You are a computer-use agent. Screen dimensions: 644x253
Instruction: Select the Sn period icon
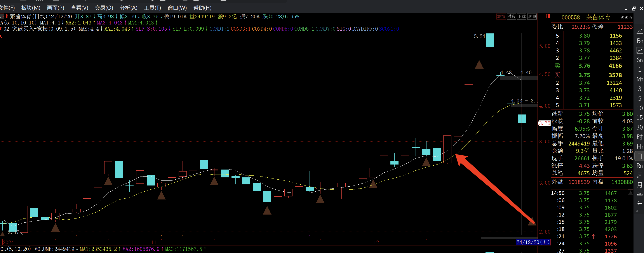(x=640, y=60)
